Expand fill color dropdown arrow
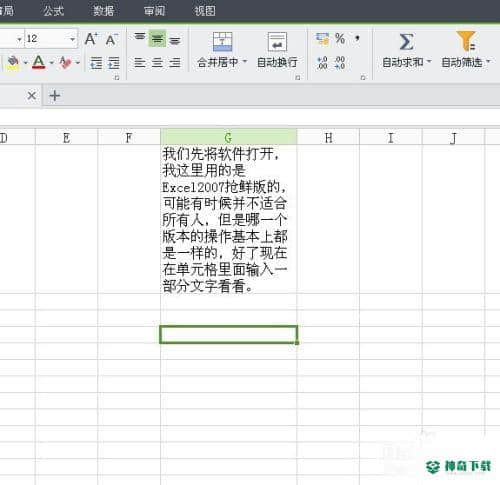Image resolution: width=500 pixels, height=485 pixels. point(25,63)
